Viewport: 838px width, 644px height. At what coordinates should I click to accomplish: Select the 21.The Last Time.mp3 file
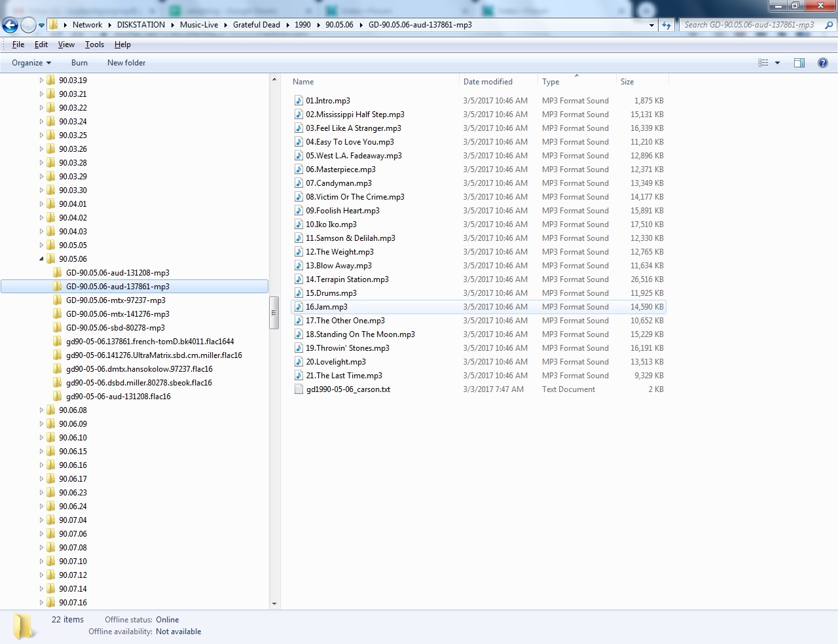pos(478,376)
